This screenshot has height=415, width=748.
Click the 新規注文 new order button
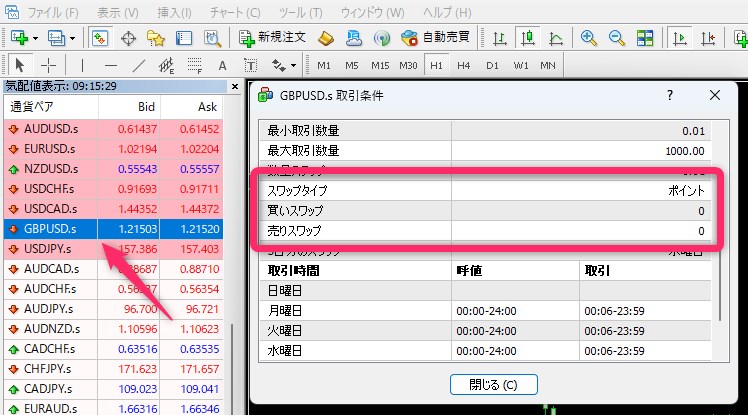click(272, 38)
